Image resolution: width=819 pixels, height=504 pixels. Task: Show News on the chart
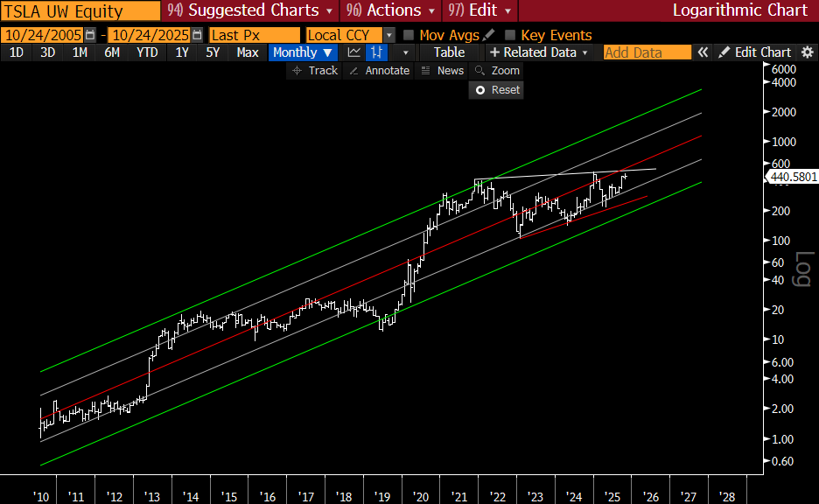[443, 71]
